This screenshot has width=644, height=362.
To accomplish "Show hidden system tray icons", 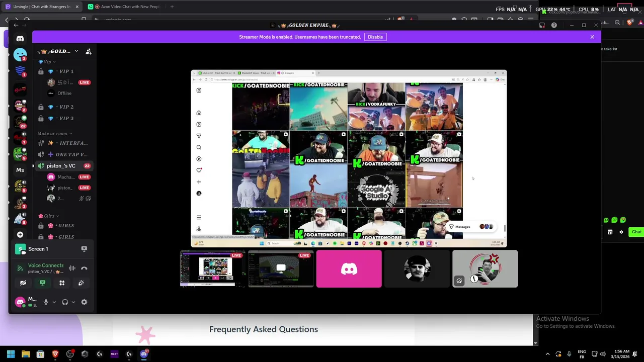I will [x=547, y=354].
